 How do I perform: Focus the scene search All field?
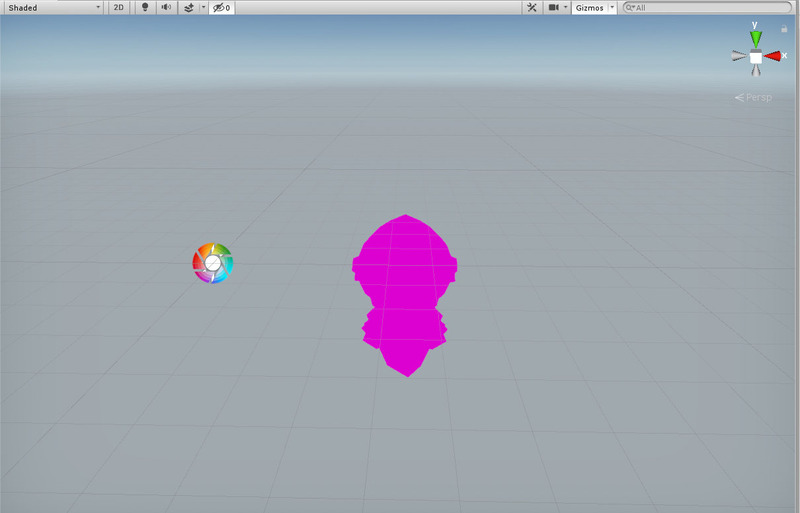[707, 8]
